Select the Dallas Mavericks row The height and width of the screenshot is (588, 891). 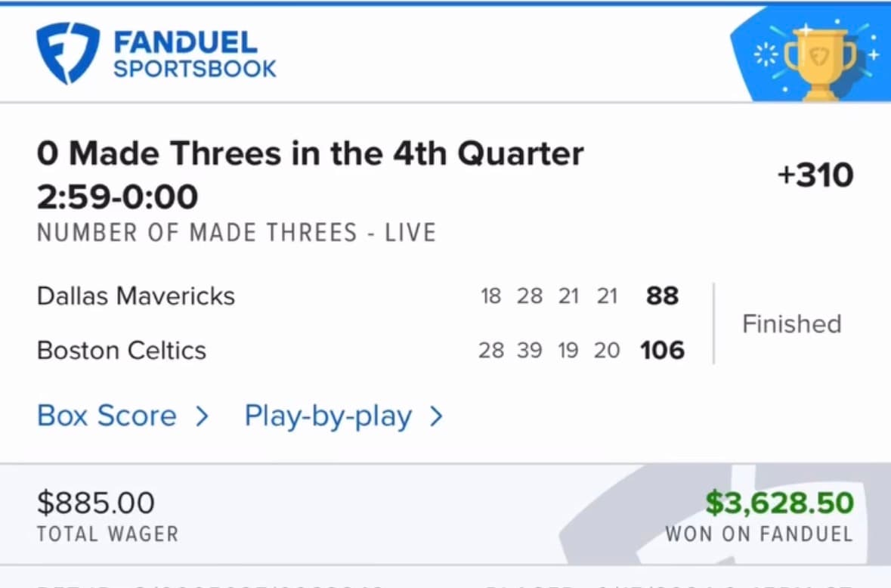135,296
